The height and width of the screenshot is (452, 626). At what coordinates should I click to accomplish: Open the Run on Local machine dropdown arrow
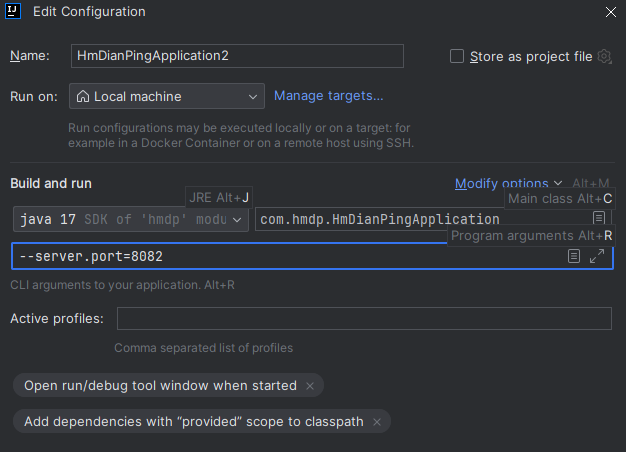(252, 97)
